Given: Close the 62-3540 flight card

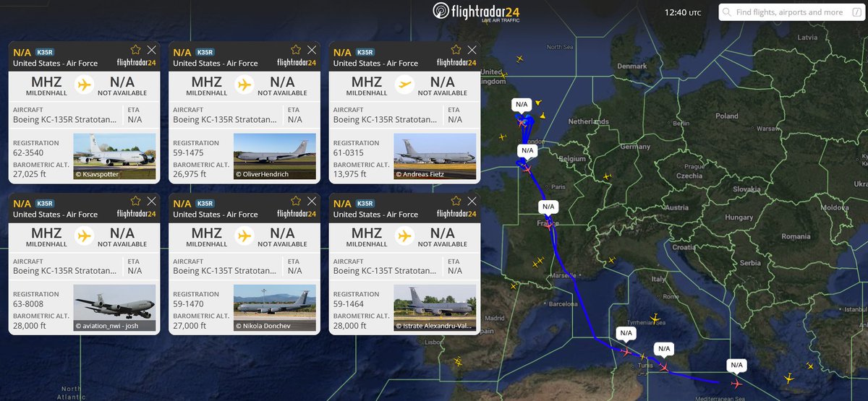Looking at the screenshot, I should coord(151,50).
